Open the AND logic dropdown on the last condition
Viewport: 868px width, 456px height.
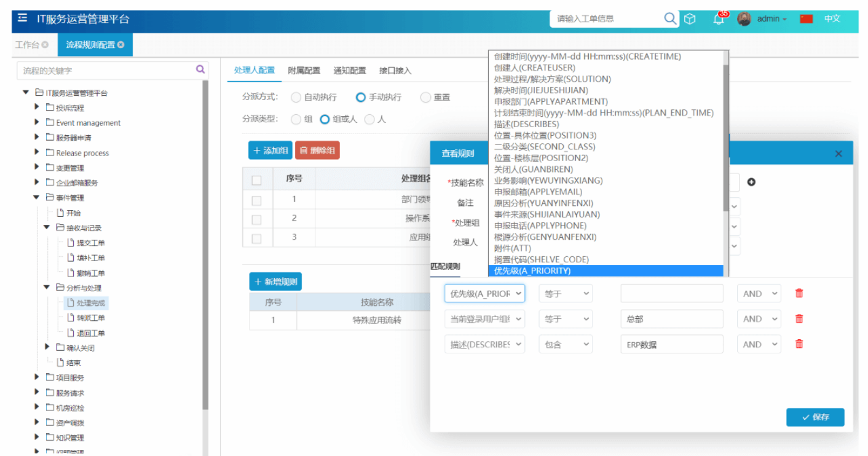759,344
